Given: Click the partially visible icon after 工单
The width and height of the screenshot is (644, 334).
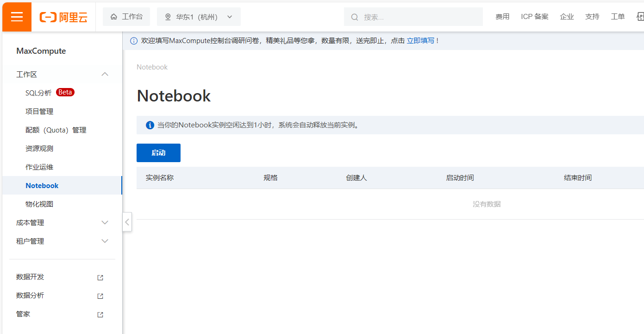Looking at the screenshot, I should coord(640,17).
